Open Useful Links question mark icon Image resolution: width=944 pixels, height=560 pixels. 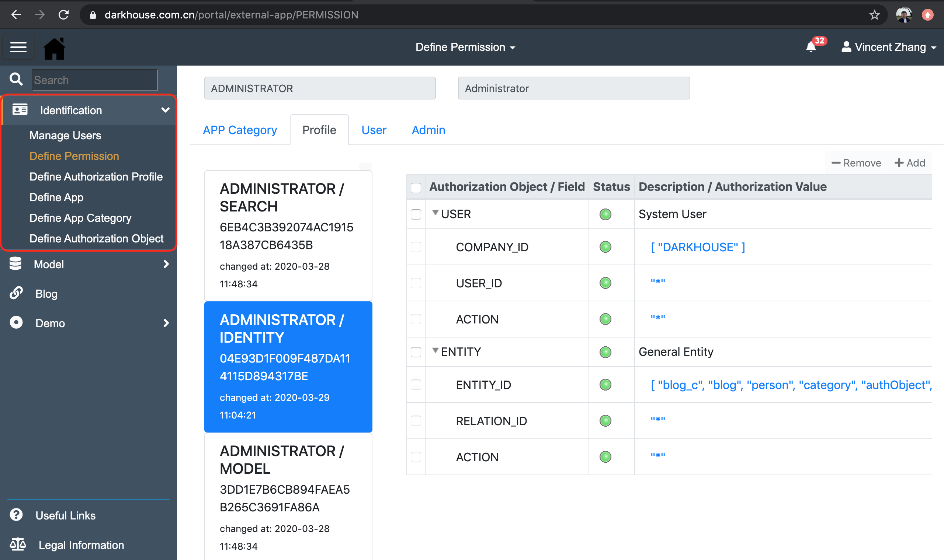16,515
